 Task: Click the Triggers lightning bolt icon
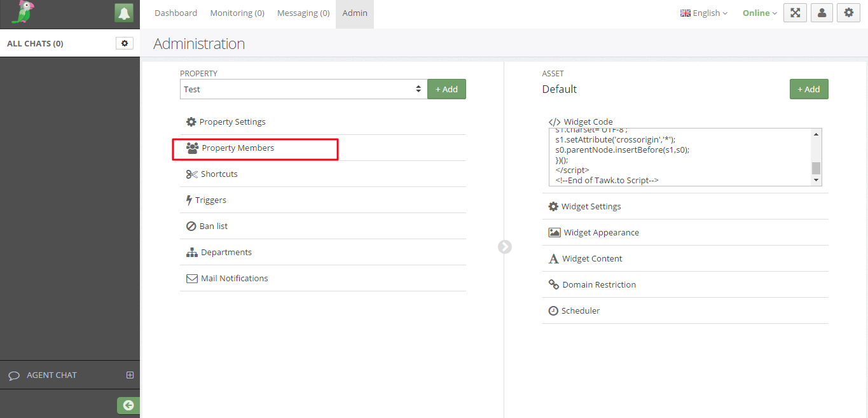coord(189,200)
